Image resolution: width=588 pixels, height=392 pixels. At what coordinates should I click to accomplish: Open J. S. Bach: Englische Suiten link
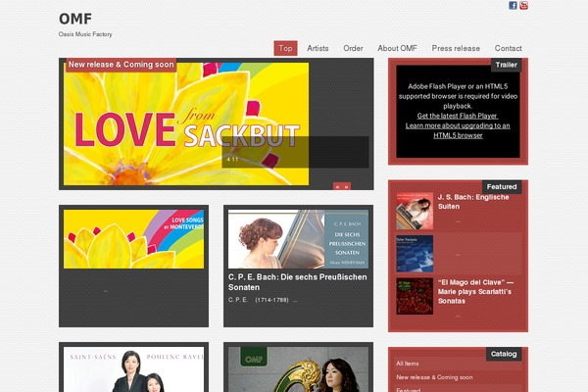point(473,202)
